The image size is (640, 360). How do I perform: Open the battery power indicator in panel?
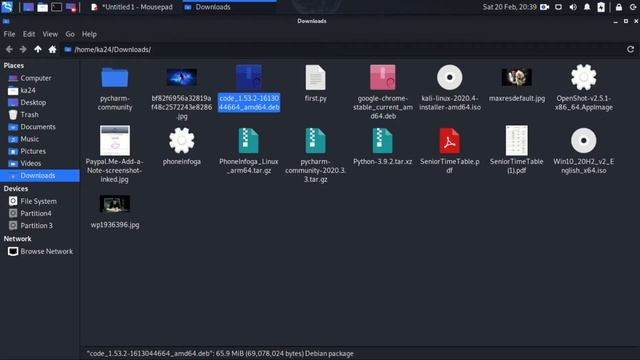601,7
